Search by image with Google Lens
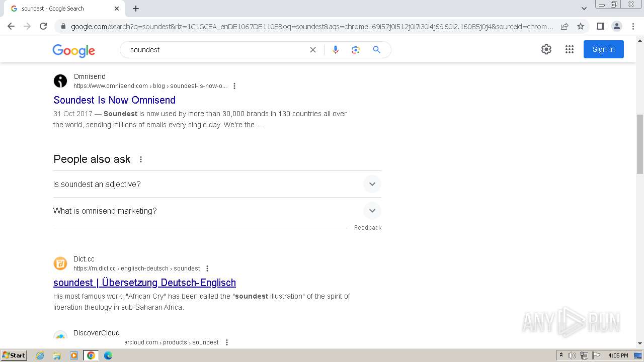Image resolution: width=644 pixels, height=362 pixels. click(x=356, y=50)
